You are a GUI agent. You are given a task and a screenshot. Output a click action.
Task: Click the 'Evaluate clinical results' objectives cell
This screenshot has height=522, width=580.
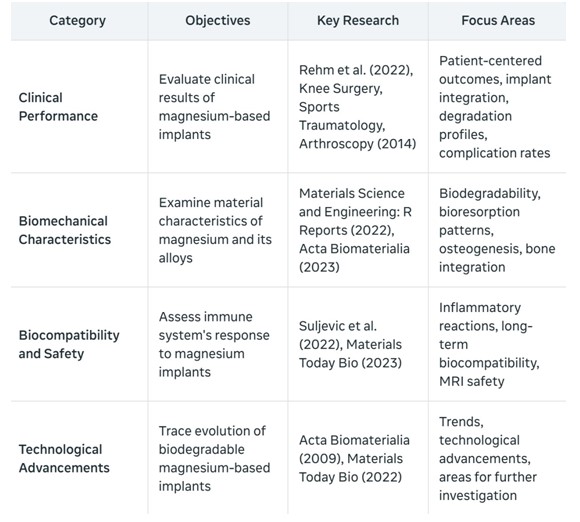point(215,107)
